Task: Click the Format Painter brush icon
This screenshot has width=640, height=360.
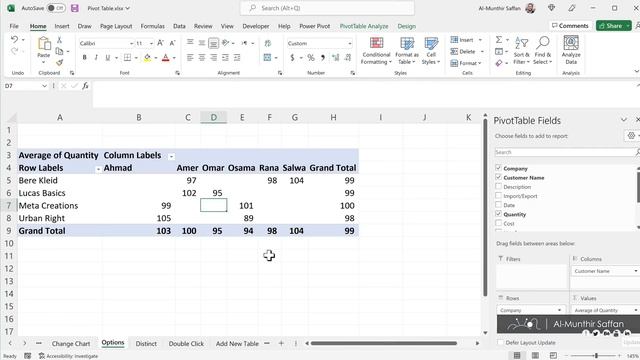Action: (60, 62)
